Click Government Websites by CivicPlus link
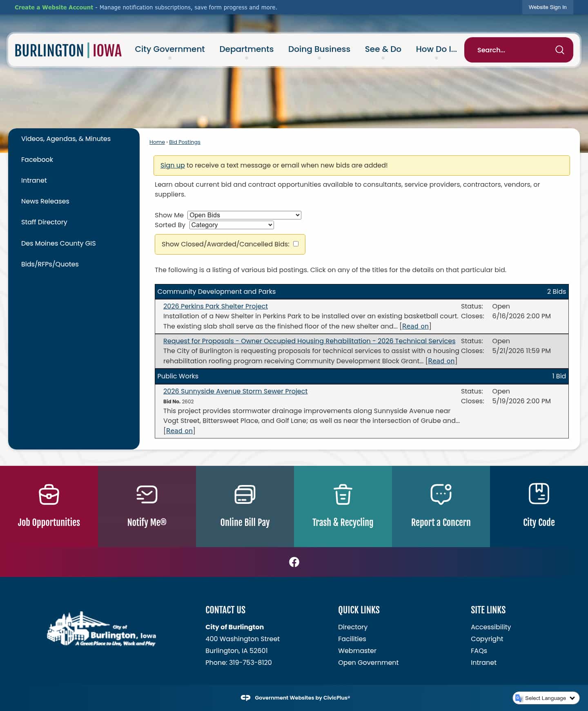The image size is (588, 711). pyautogui.click(x=302, y=698)
